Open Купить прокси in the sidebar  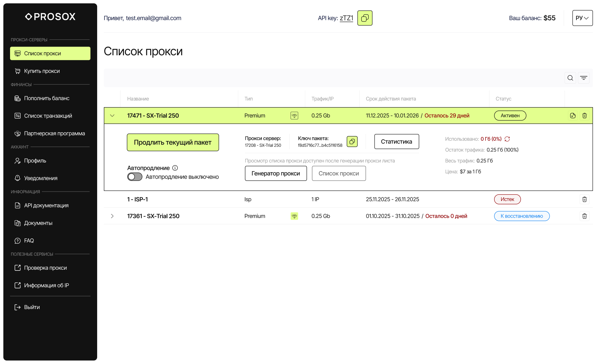pyautogui.click(x=42, y=71)
